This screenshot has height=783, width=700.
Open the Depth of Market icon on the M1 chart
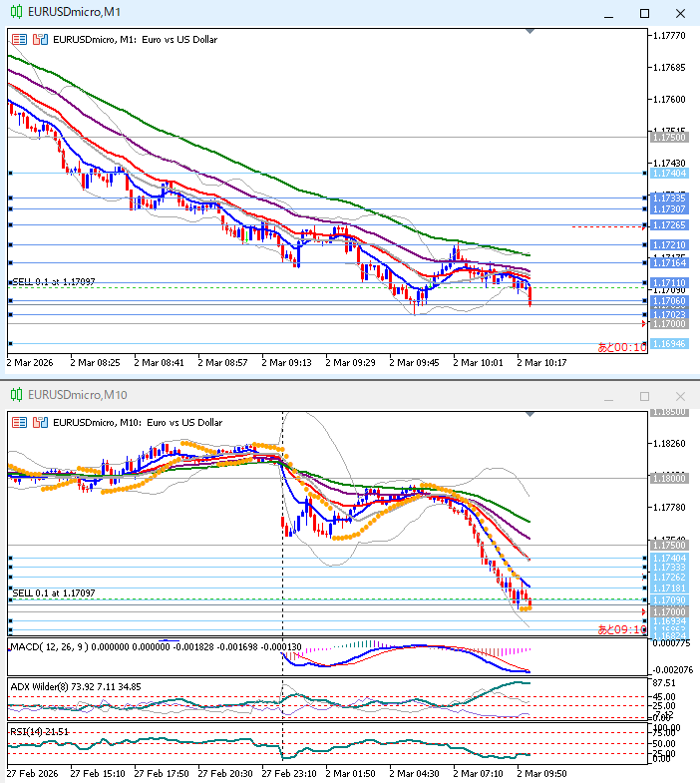40,40
